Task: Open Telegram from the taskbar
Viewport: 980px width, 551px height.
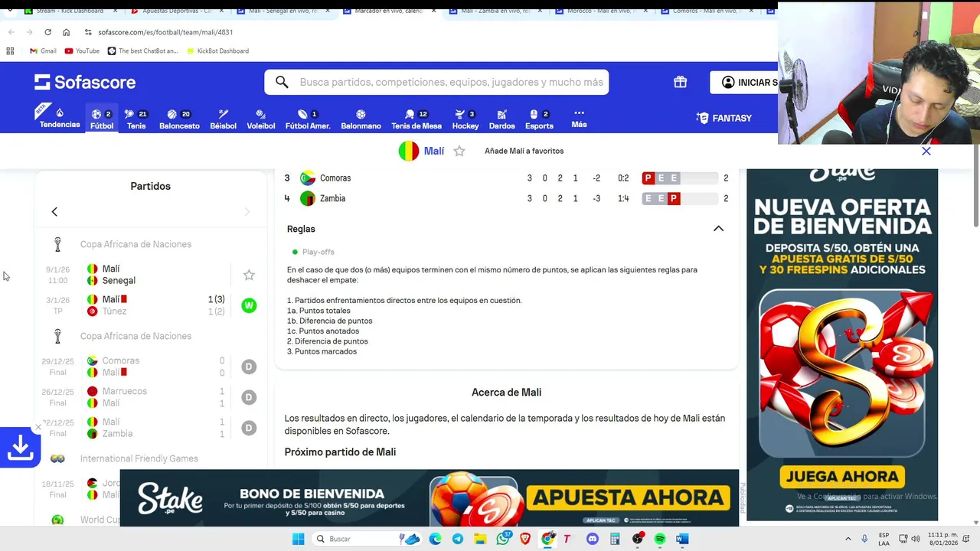Action: click(457, 539)
